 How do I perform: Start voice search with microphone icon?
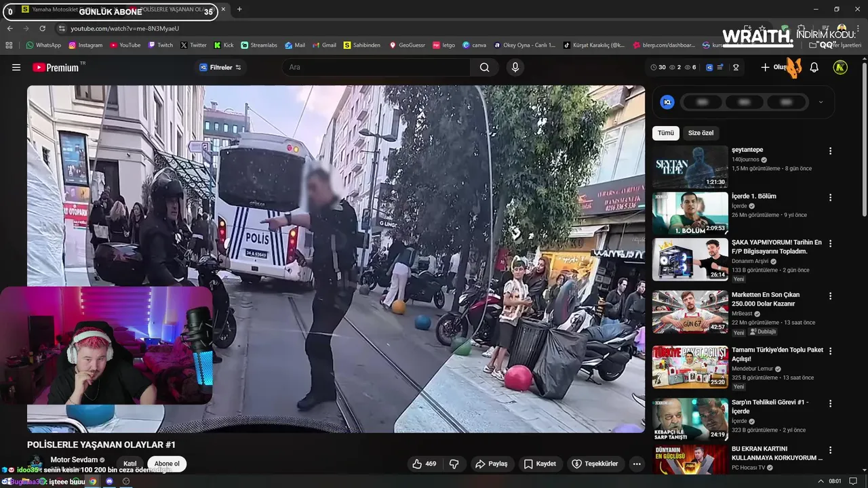515,67
